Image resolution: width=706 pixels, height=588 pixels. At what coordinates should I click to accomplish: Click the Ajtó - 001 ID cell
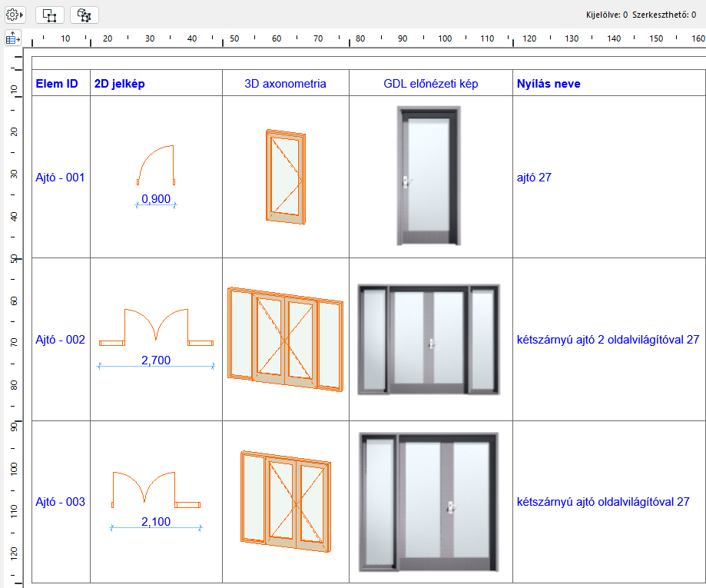click(61, 177)
